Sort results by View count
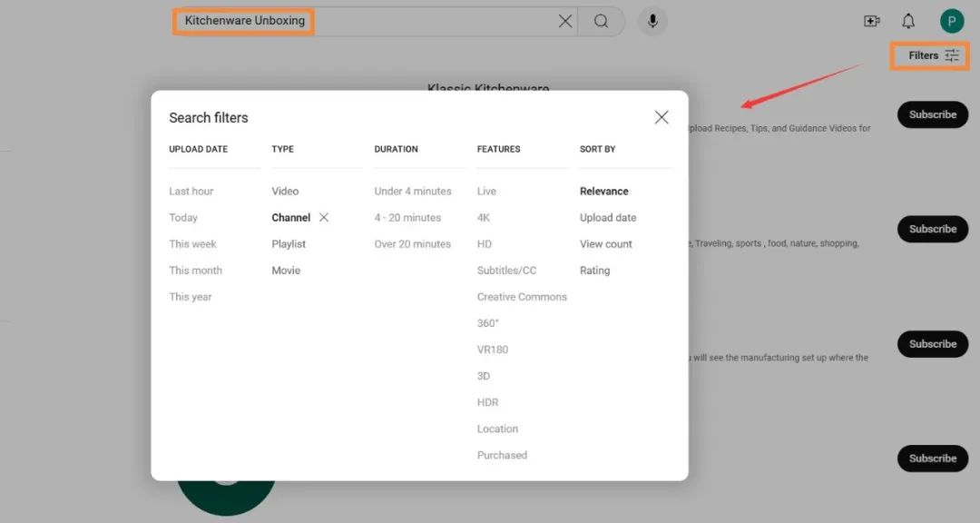 pos(606,244)
